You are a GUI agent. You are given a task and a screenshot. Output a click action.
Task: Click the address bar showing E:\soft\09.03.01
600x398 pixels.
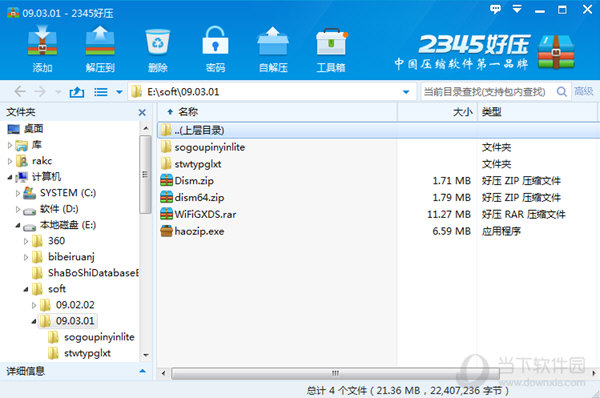272,92
